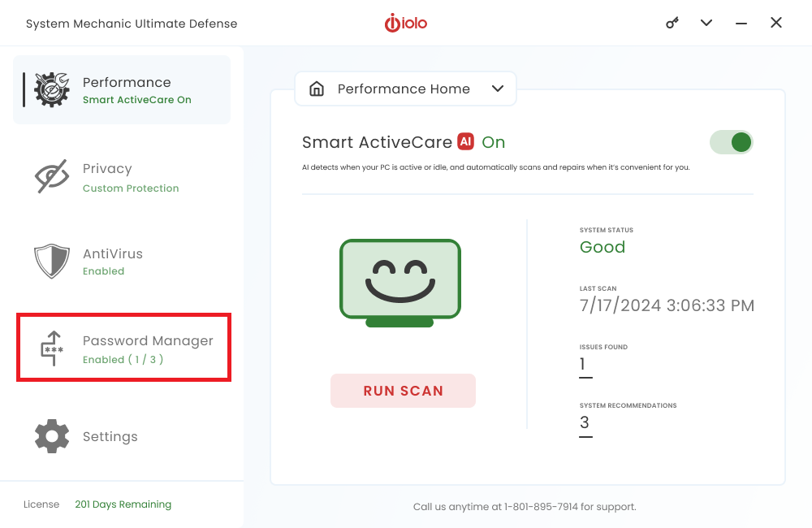Viewport: 812px width, 528px height.
Task: Click the Password Manager asterisk icon
Action: [52, 348]
